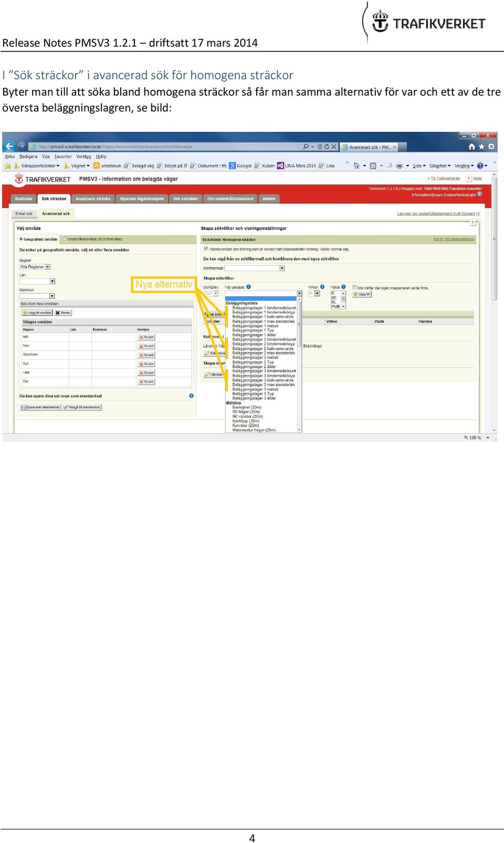Click the search magnifier in the address bar
This screenshot has height=843, width=504.
coord(306,147)
